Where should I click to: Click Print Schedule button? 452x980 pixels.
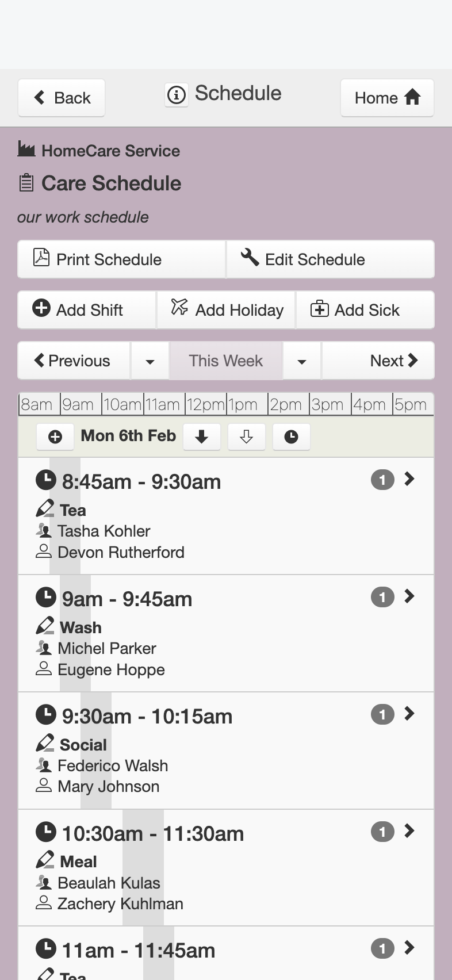[121, 259]
